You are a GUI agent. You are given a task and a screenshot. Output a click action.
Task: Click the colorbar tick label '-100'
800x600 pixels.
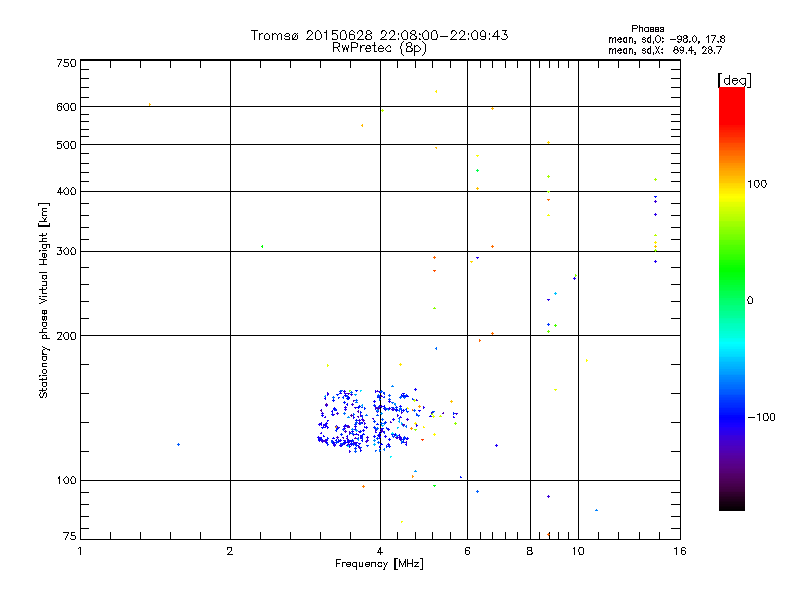pyautogui.click(x=761, y=417)
